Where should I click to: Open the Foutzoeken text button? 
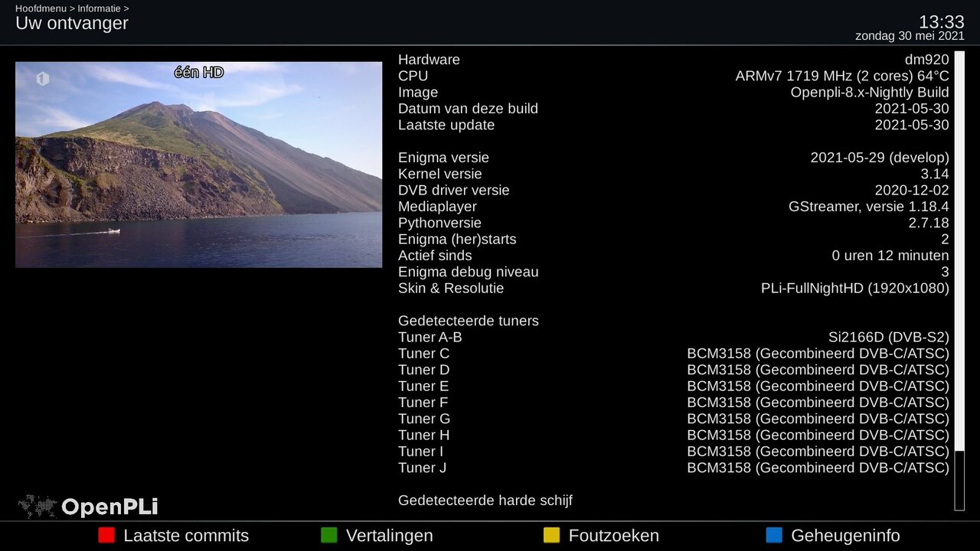[x=613, y=536]
